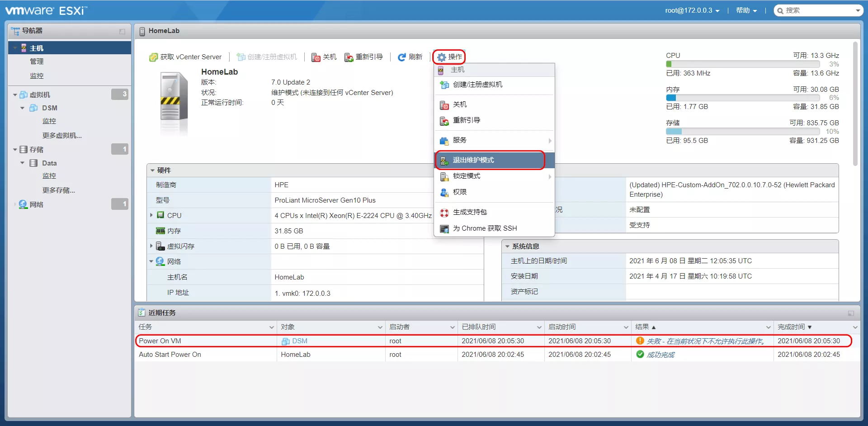Expand the CPU hardware row
This screenshot has width=868, height=426.
pyautogui.click(x=151, y=215)
